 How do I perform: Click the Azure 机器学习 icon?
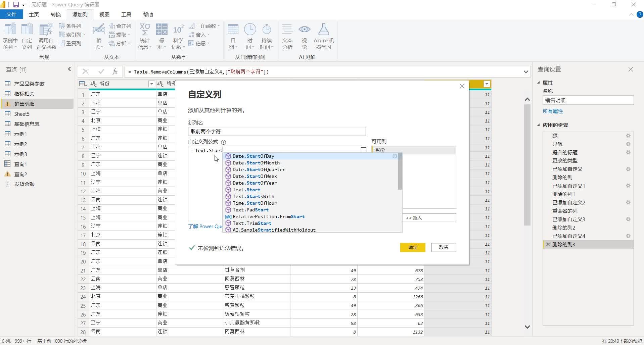323,35
